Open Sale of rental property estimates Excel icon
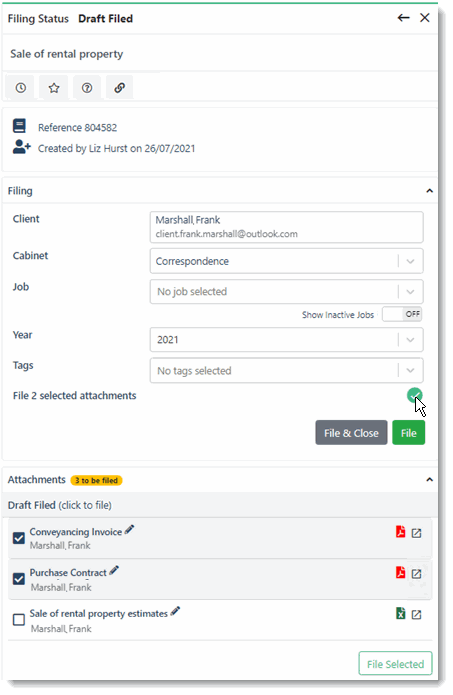The height and width of the screenshot is (695, 453). click(400, 613)
